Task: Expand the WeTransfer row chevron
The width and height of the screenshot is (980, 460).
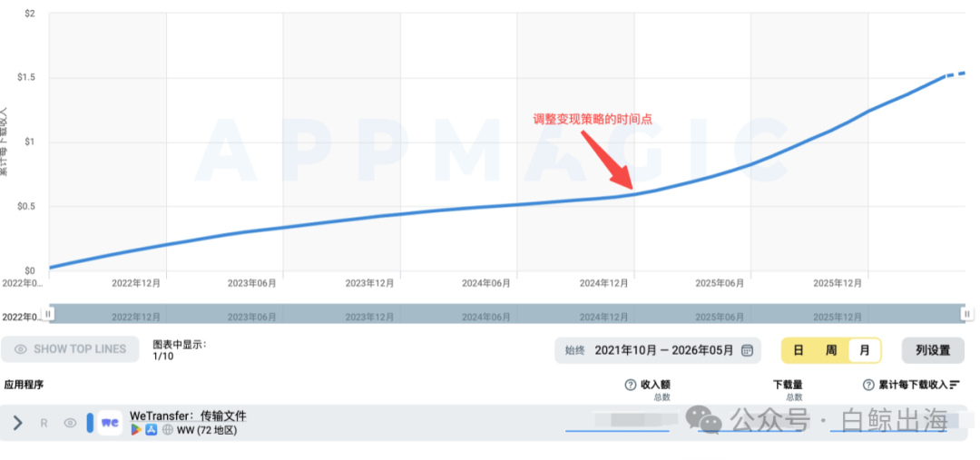Action: 17,423
